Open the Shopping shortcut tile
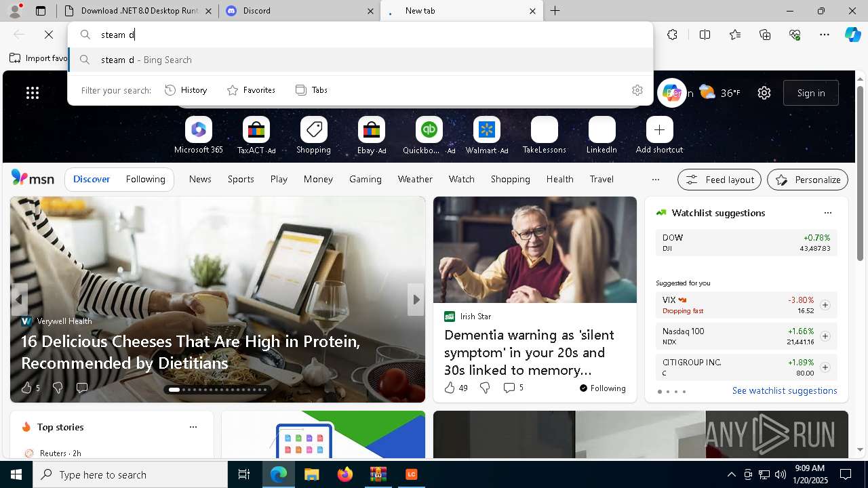Screen dimensions: 868x488 (313, 135)
